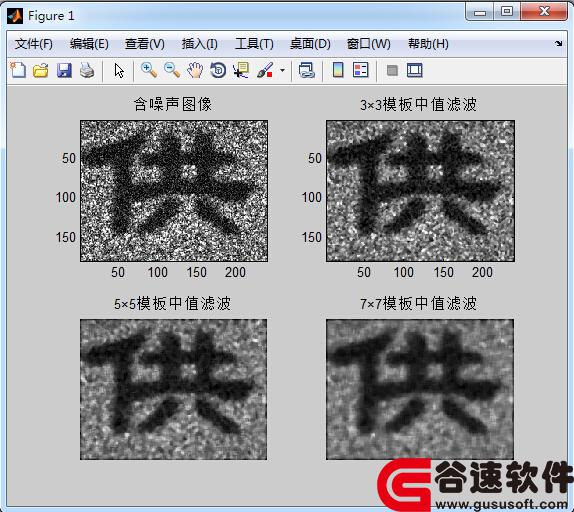Open the 查看(V) menu
This screenshot has width=574, height=512.
pos(145,44)
